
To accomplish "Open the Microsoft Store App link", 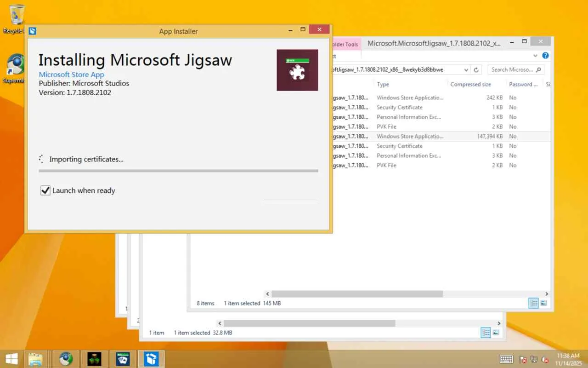I will click(x=71, y=75).
